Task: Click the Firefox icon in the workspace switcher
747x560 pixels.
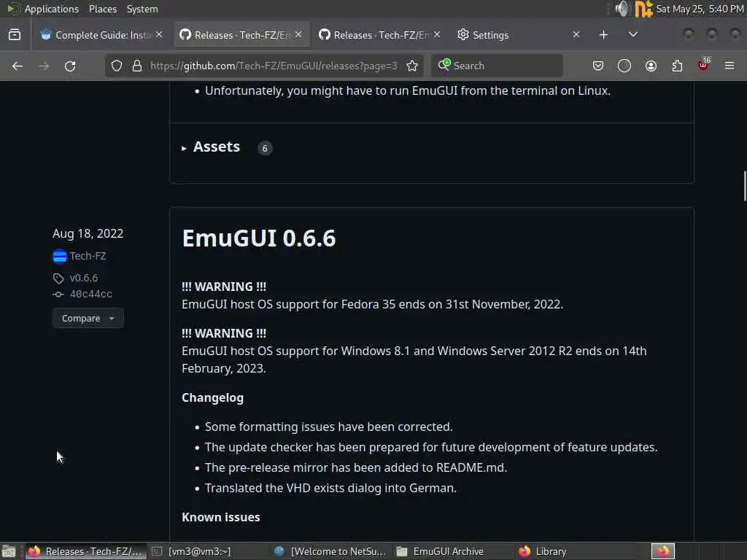Action: click(662, 551)
